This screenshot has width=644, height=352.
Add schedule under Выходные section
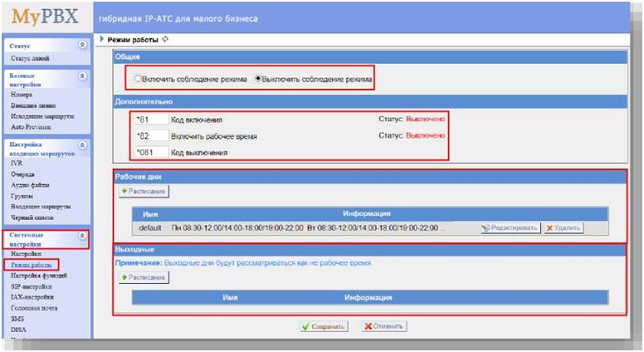point(144,277)
